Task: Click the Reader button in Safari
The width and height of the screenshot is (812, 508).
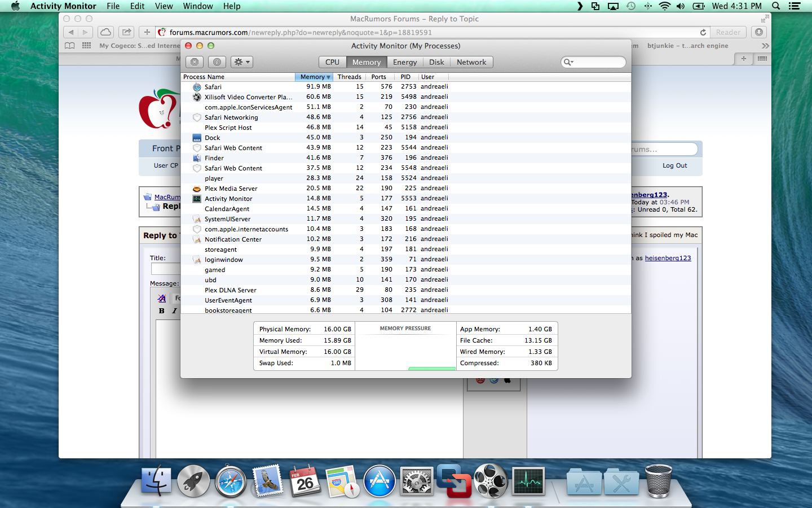Action: tap(728, 32)
